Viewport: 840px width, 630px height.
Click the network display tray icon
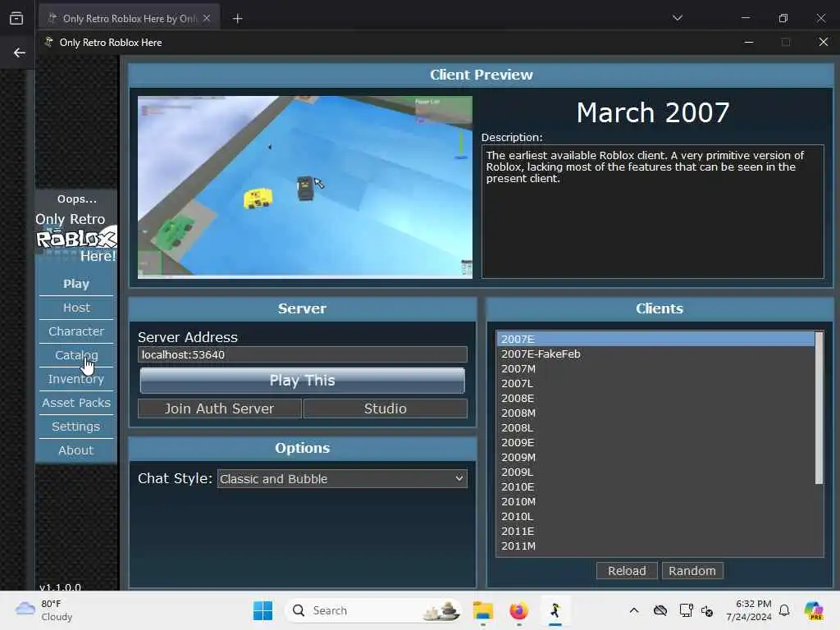[686, 610]
